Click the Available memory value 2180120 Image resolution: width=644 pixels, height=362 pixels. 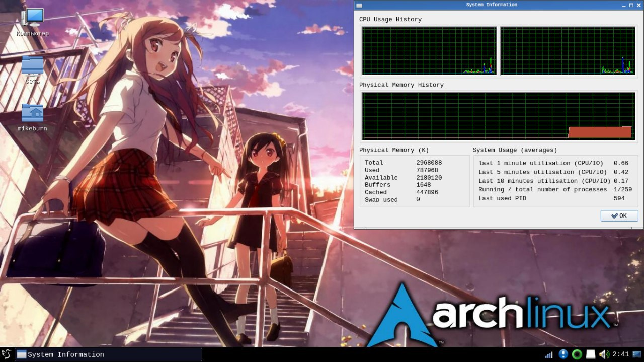(429, 178)
